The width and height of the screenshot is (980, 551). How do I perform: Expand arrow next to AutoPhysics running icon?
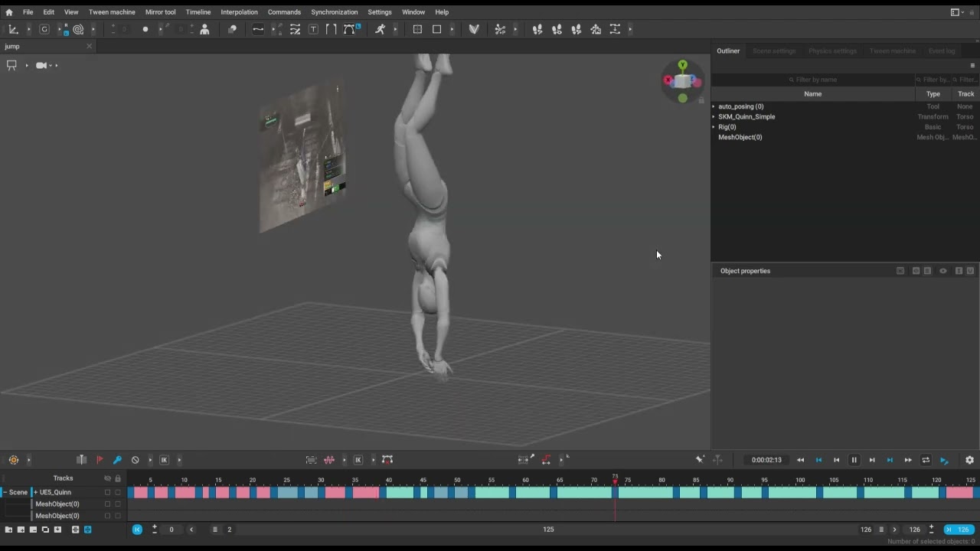[x=395, y=29]
